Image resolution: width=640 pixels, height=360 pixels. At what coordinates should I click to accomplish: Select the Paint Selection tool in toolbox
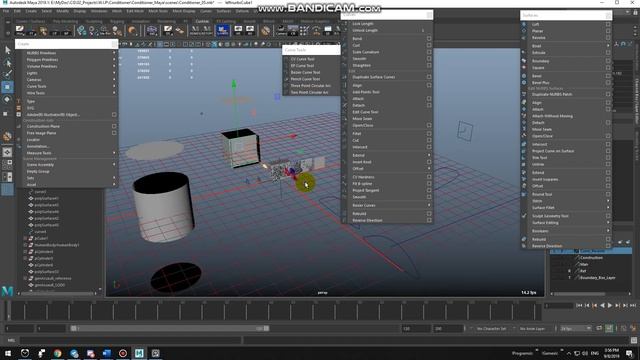[7, 74]
